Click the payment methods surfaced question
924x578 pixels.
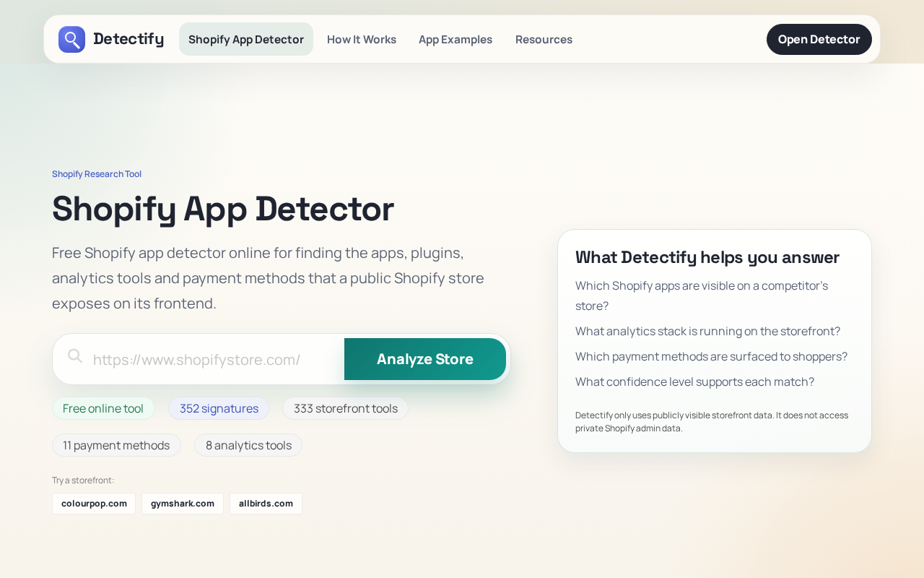click(712, 356)
